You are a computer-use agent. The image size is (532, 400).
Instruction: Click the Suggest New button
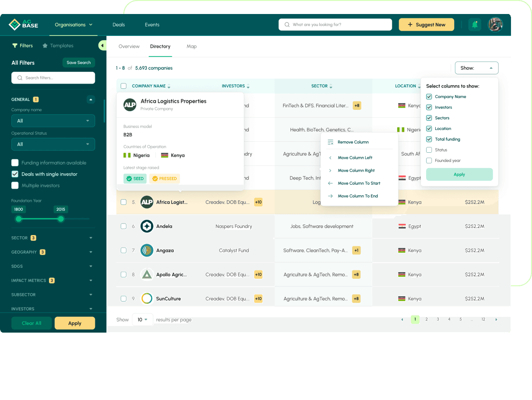click(x=426, y=25)
